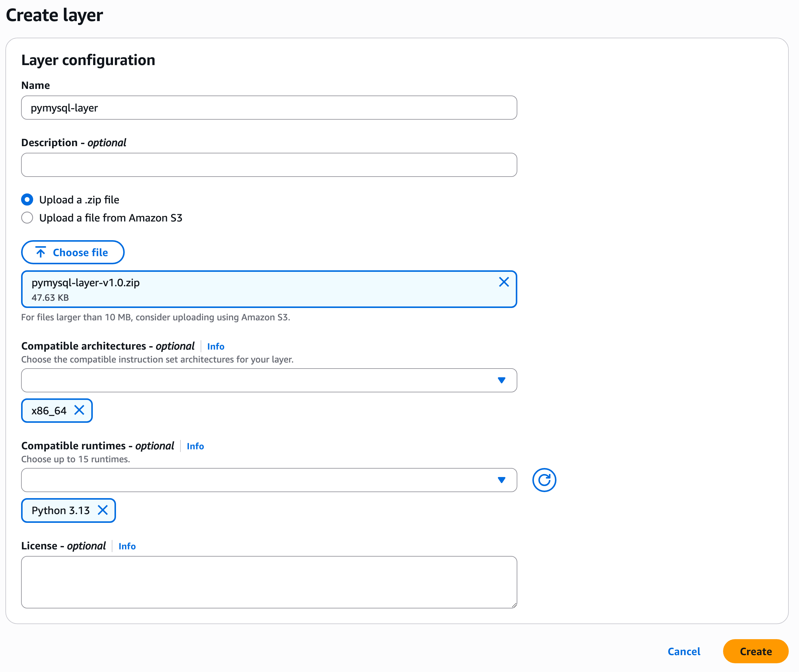Screen dimensions: 799x672
Task: Focus the layer Name input field
Action: point(269,108)
